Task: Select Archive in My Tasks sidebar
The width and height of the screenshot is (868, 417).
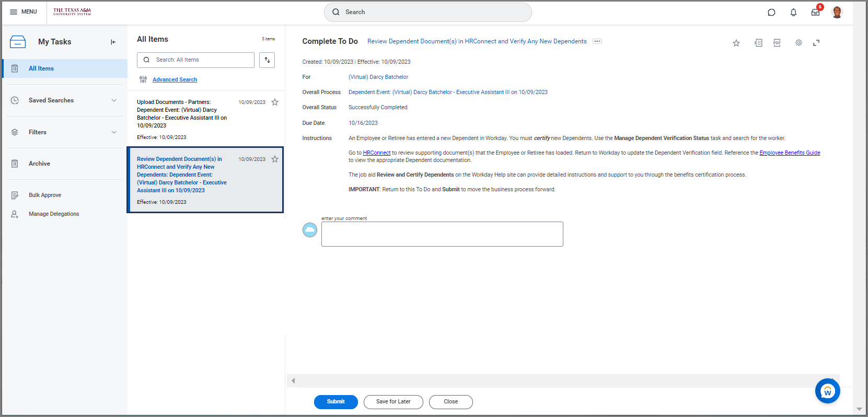Action: [x=39, y=164]
